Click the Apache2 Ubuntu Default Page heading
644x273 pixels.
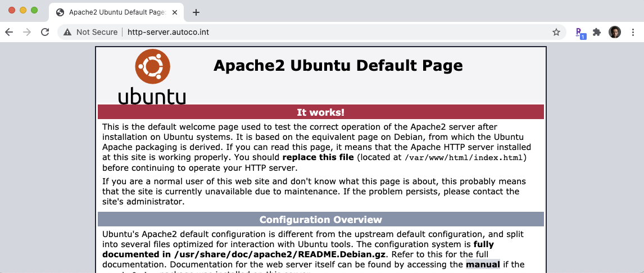[338, 66]
